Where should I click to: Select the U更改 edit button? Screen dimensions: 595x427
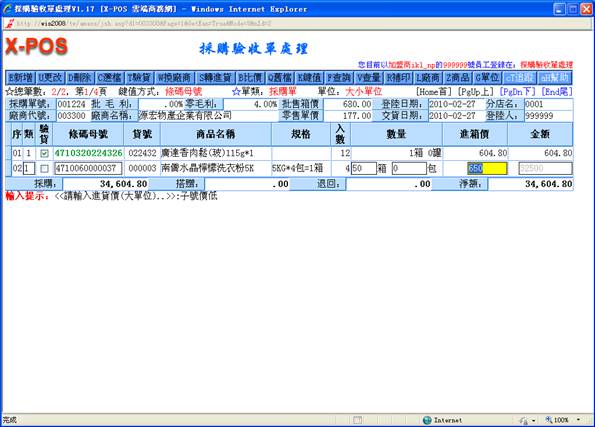[x=50, y=78]
